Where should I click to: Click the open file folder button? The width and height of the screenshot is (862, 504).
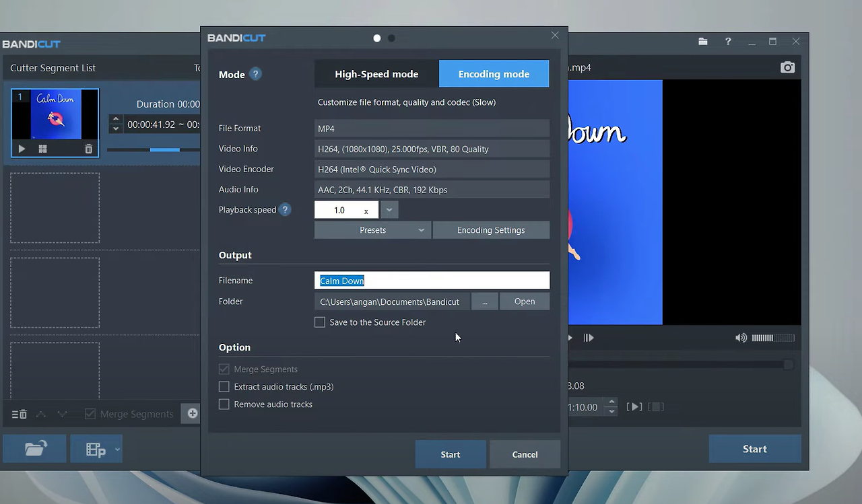tap(35, 449)
